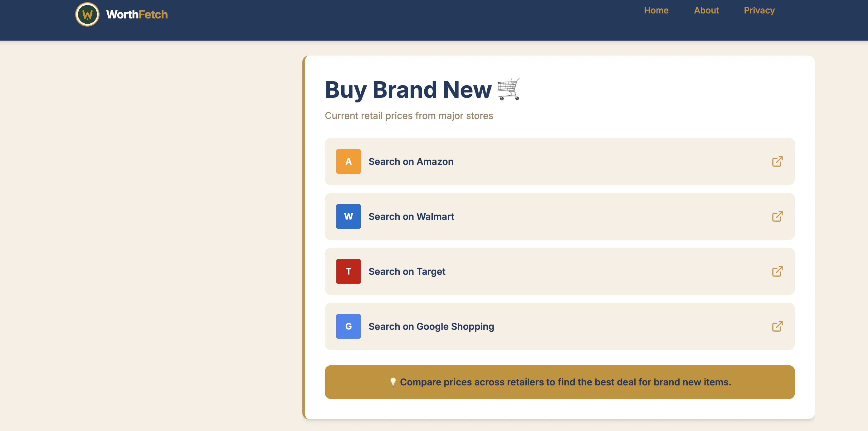Click 'Search on Target' link text
Screen dimensions: 868x431
(407, 271)
